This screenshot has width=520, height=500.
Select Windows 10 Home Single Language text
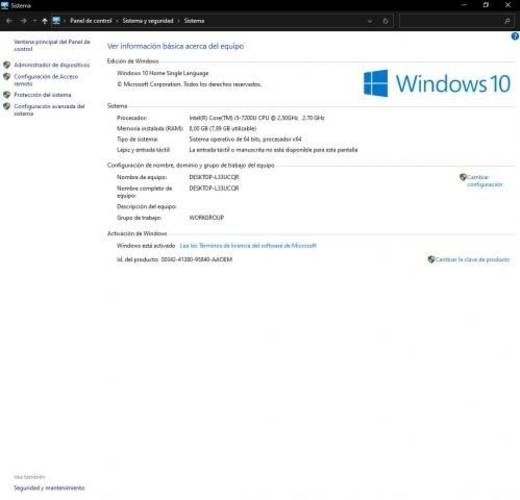(x=163, y=73)
